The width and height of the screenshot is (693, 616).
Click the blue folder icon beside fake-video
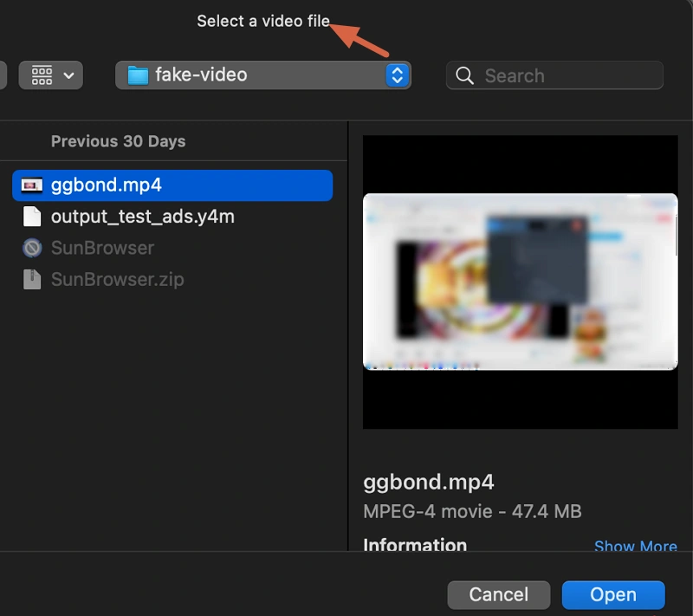(x=139, y=75)
